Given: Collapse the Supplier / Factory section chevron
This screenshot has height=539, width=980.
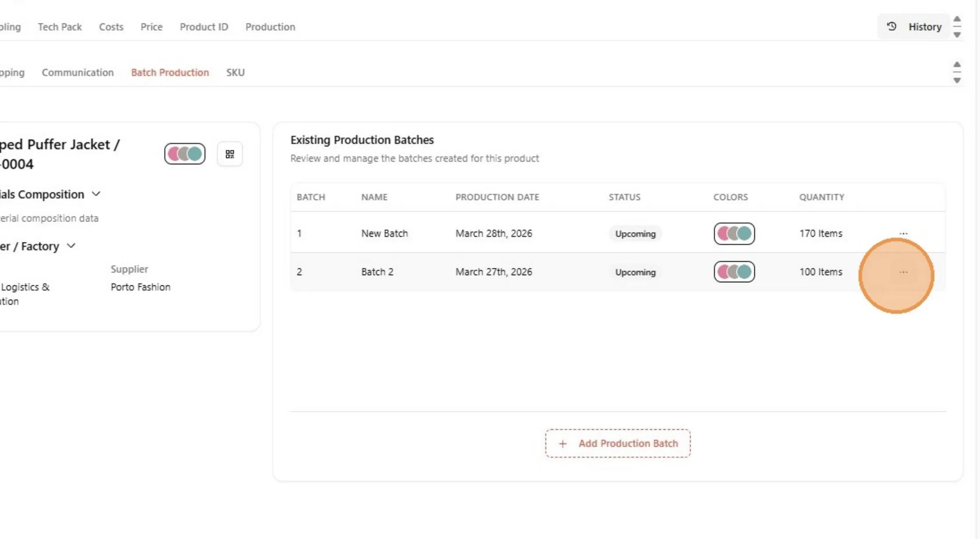Looking at the screenshot, I should [71, 246].
